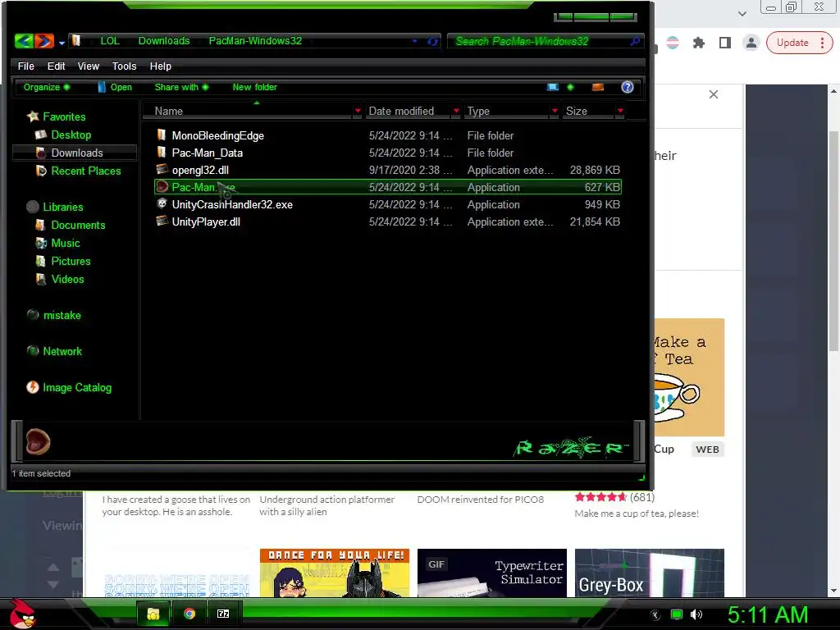The image size is (840, 630).
Task: Open the File menu
Action: (25, 66)
